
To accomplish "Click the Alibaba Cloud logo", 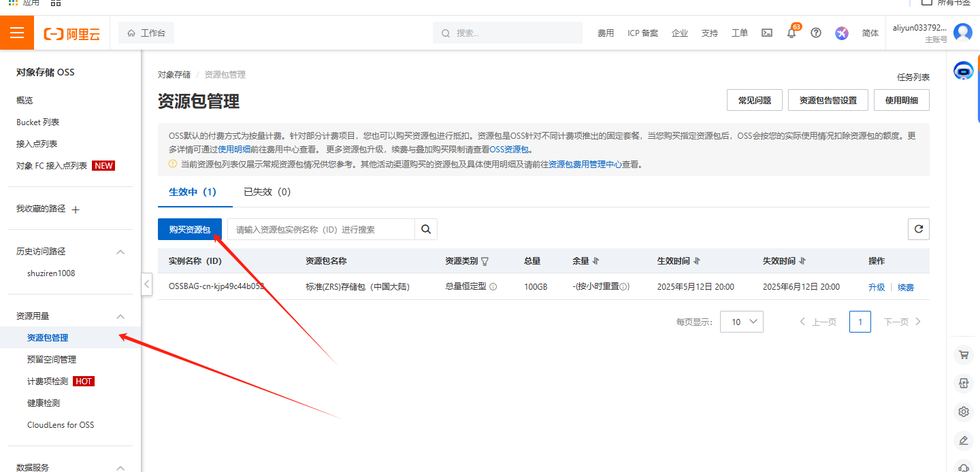I will (x=71, y=33).
